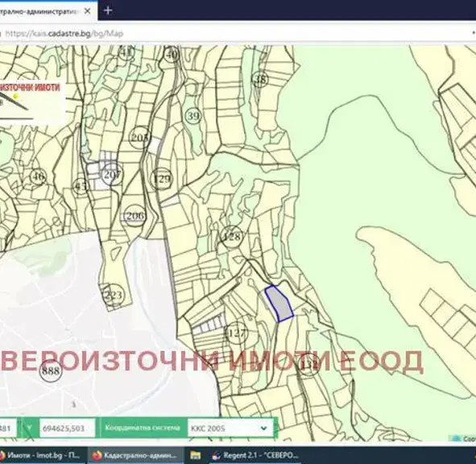Screen dimensions: 476x464
Task: Select the blue highlighted parcel on map
Action: (279, 304)
